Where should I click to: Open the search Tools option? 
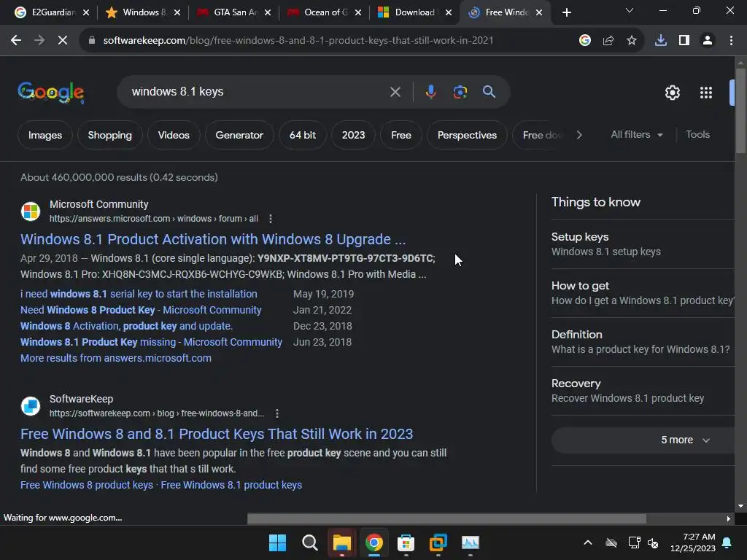(x=697, y=135)
